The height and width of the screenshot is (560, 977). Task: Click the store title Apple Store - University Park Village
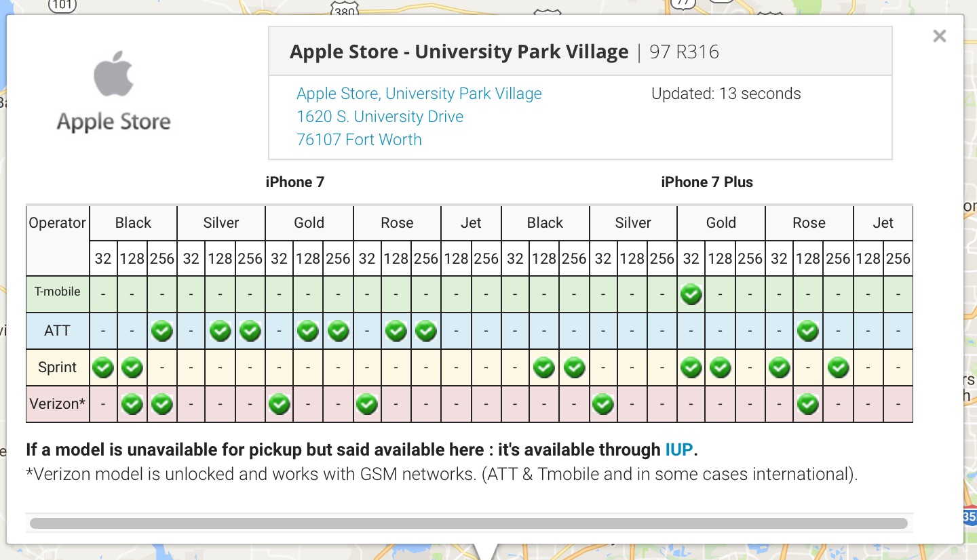click(x=459, y=52)
